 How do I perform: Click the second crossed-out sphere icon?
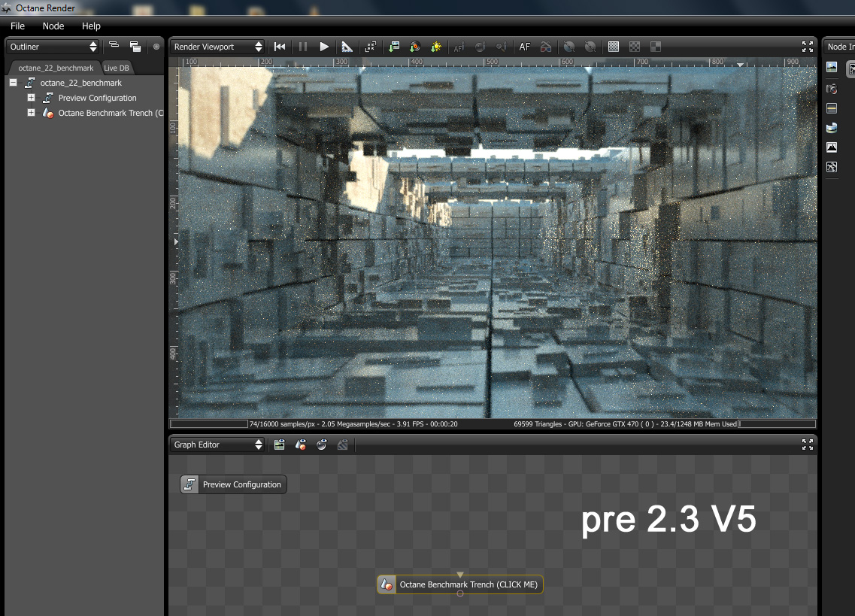pyautogui.click(x=590, y=47)
